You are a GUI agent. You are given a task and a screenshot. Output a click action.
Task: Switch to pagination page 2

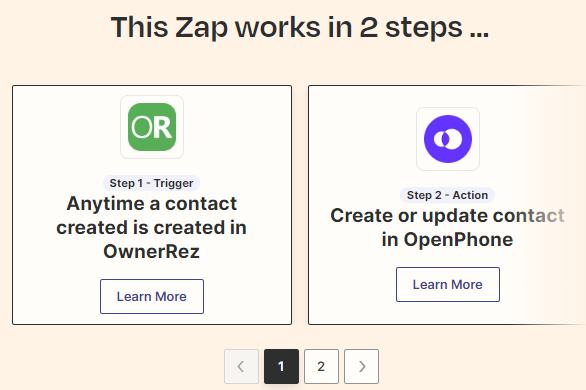[321, 366]
